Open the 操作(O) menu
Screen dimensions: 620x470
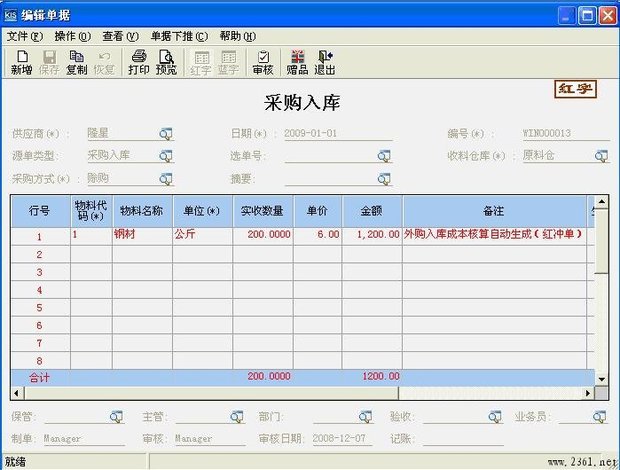(x=72, y=36)
